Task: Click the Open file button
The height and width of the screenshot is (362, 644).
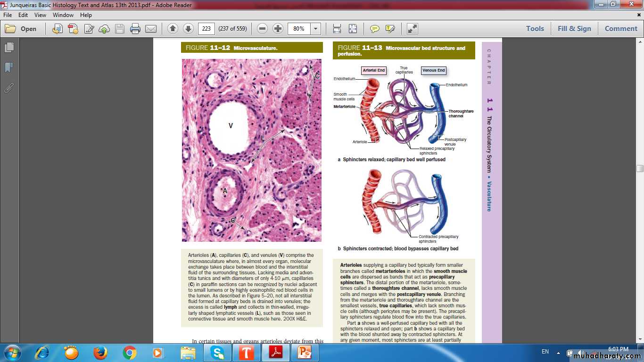Action: 21,29
